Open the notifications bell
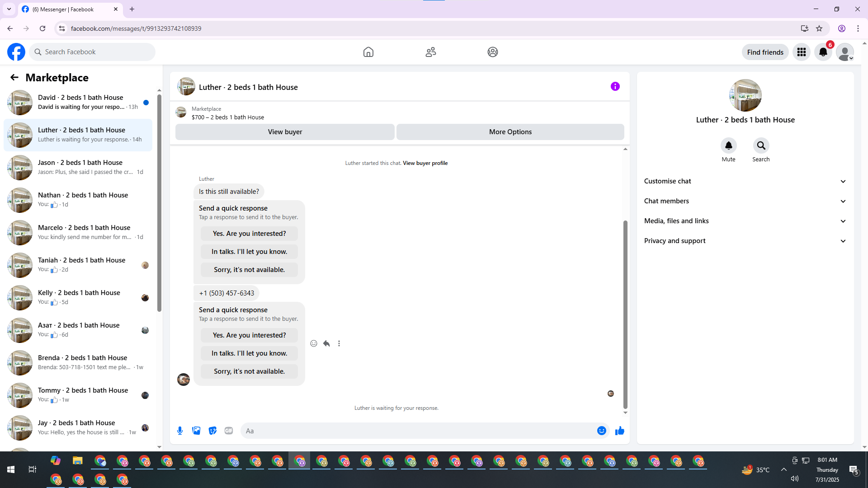This screenshot has height=488, width=868. point(823,52)
